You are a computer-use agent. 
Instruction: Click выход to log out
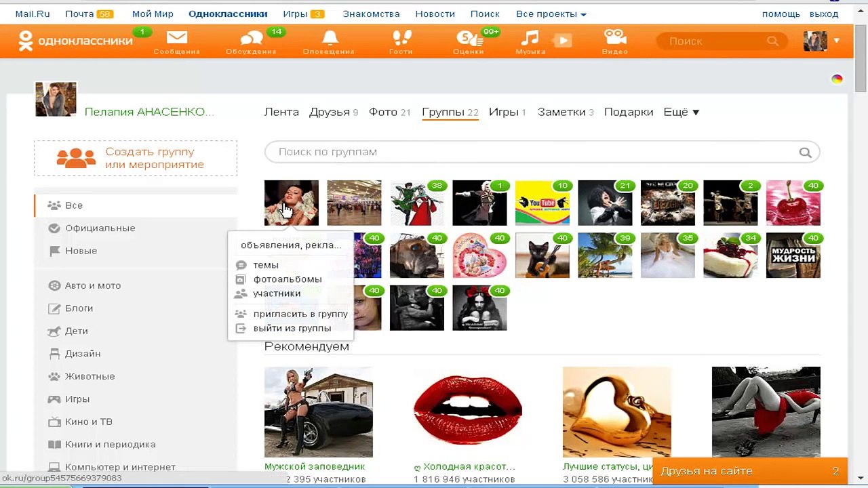pos(824,14)
